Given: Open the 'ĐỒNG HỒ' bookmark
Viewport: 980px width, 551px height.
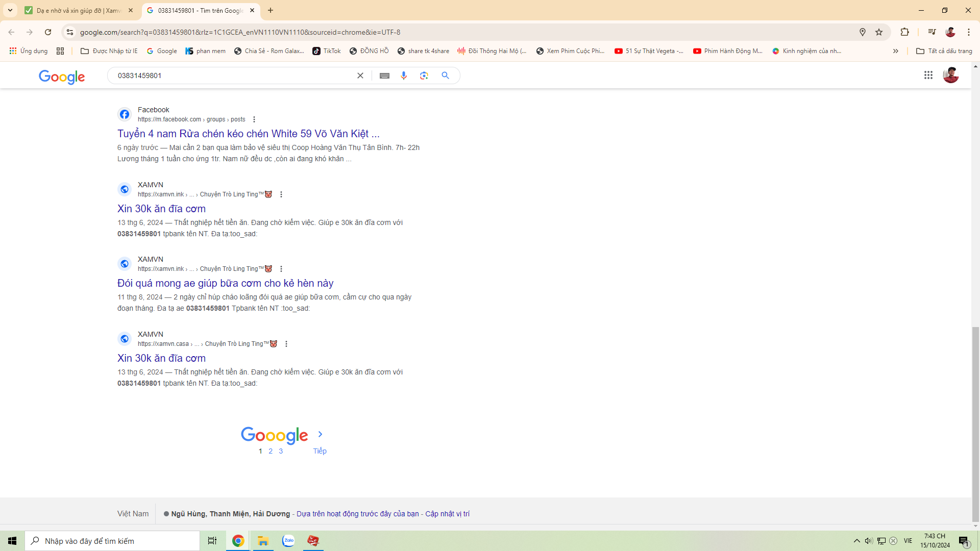Looking at the screenshot, I should point(369,51).
